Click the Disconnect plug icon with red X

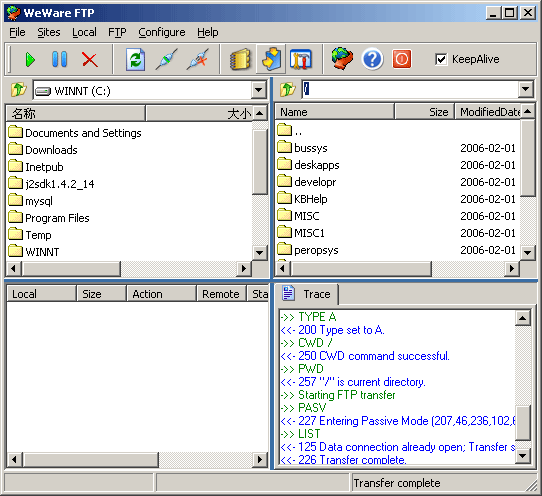coord(198,59)
